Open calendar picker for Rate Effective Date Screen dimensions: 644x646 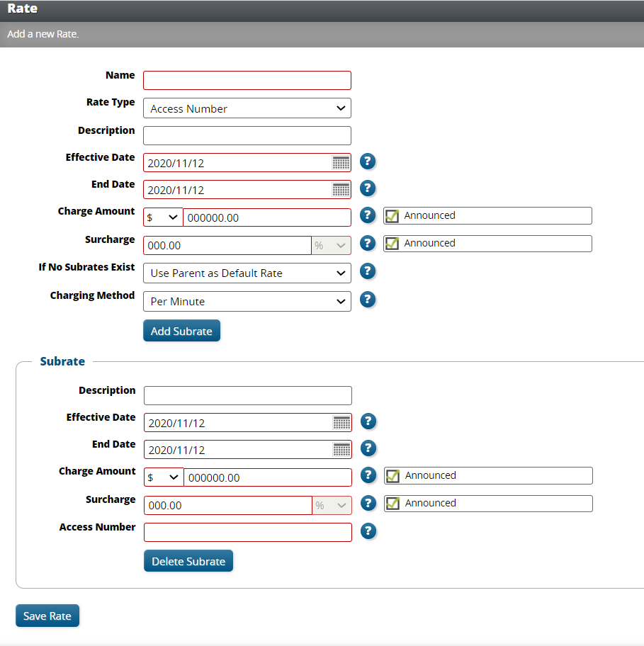[341, 163]
